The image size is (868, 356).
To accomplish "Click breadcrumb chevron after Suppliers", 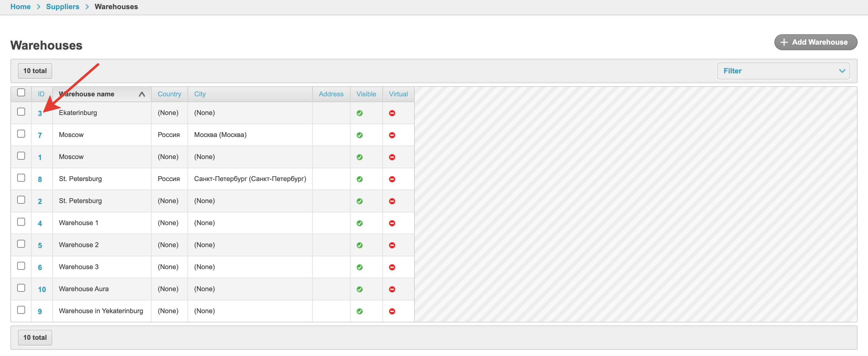I will [x=87, y=7].
